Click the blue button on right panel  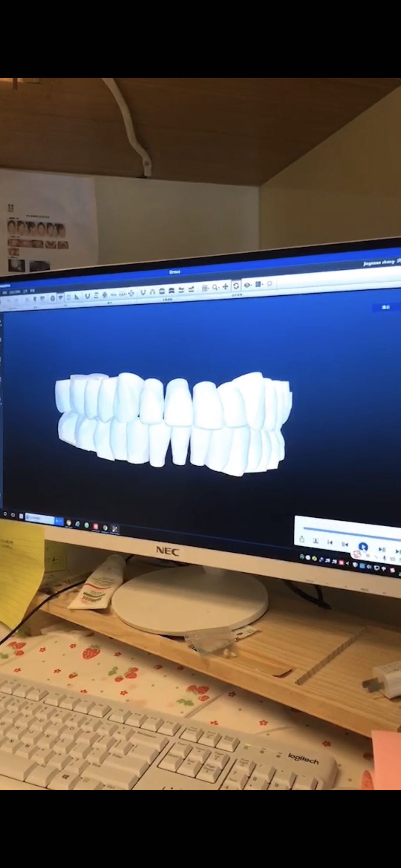(386, 308)
